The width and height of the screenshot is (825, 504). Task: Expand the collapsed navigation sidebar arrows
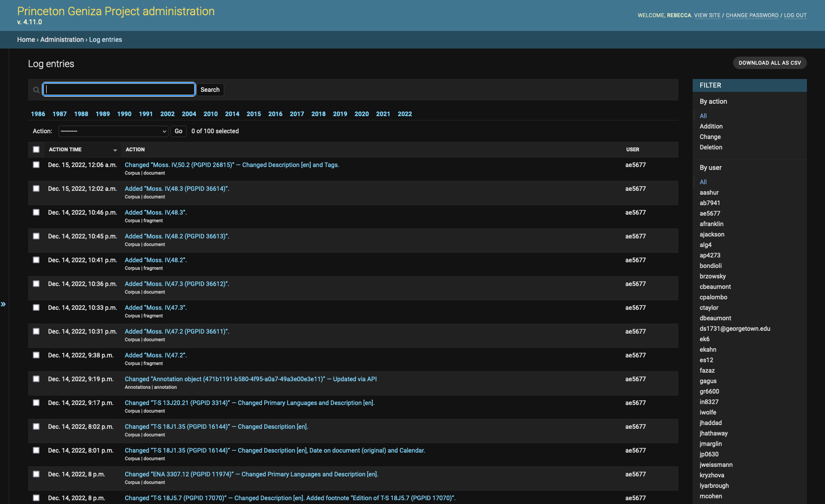coord(3,304)
